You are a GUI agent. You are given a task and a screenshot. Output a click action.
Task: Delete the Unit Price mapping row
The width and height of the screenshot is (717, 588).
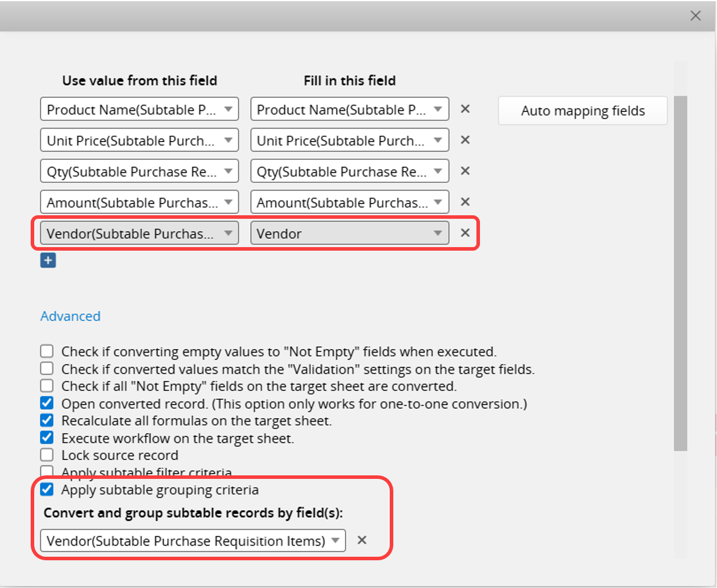pos(465,140)
